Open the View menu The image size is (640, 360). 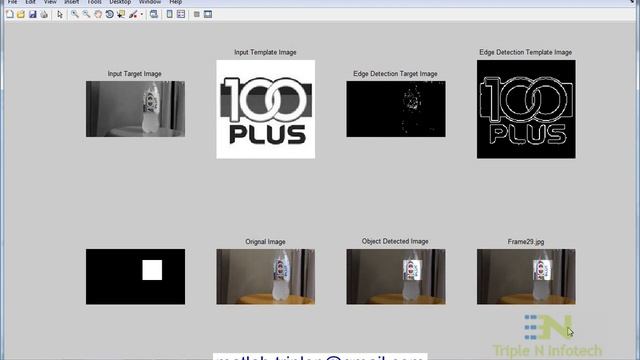pos(50,2)
